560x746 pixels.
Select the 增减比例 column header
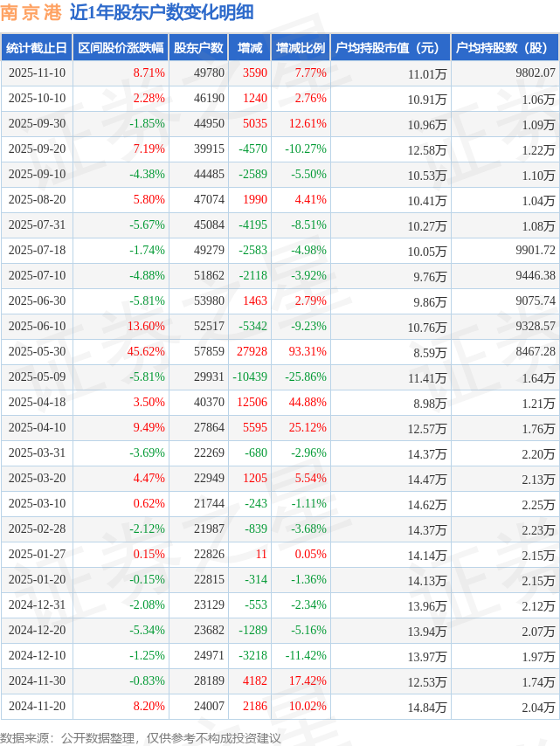tap(301, 48)
